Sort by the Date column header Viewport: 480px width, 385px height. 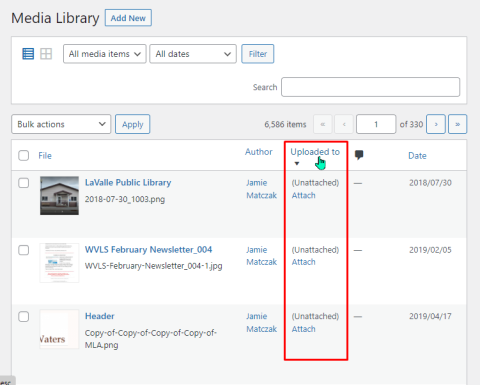point(417,156)
